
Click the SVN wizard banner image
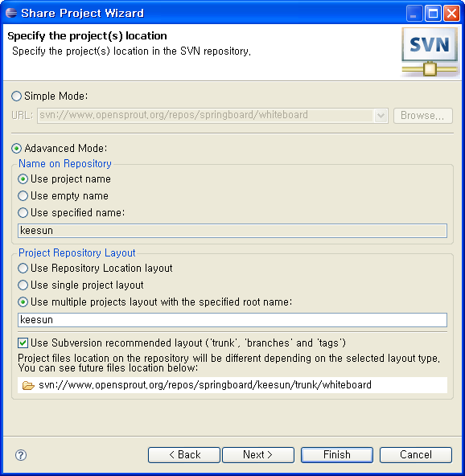(x=430, y=52)
